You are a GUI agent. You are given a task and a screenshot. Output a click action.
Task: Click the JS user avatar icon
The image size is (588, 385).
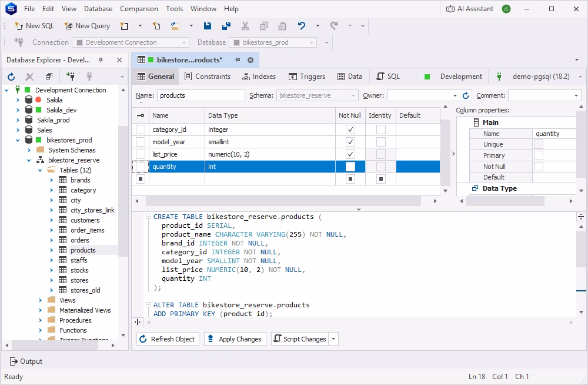click(506, 9)
